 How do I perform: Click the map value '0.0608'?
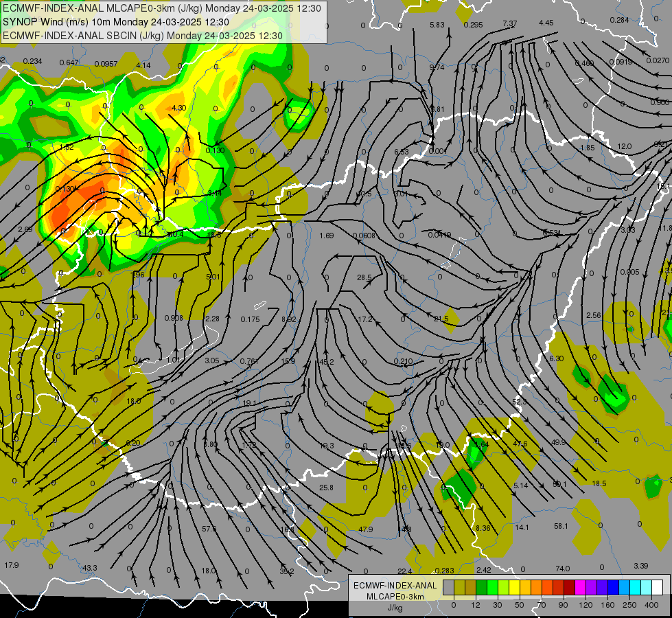click(x=364, y=236)
